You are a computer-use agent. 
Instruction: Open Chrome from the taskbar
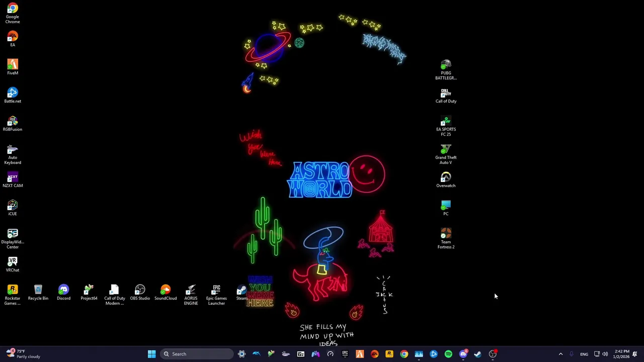[x=404, y=354]
